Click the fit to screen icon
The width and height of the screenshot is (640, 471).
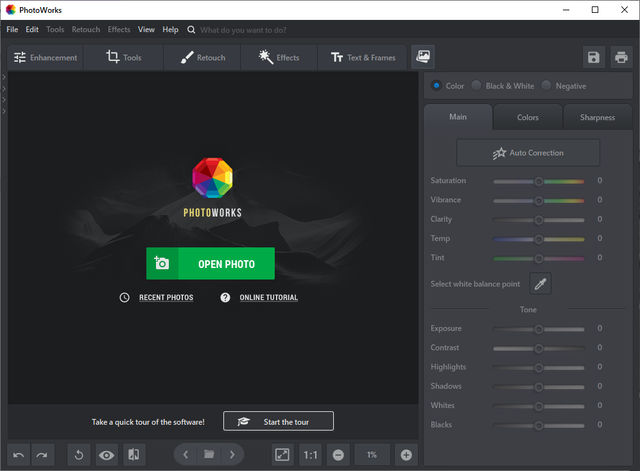click(x=282, y=455)
